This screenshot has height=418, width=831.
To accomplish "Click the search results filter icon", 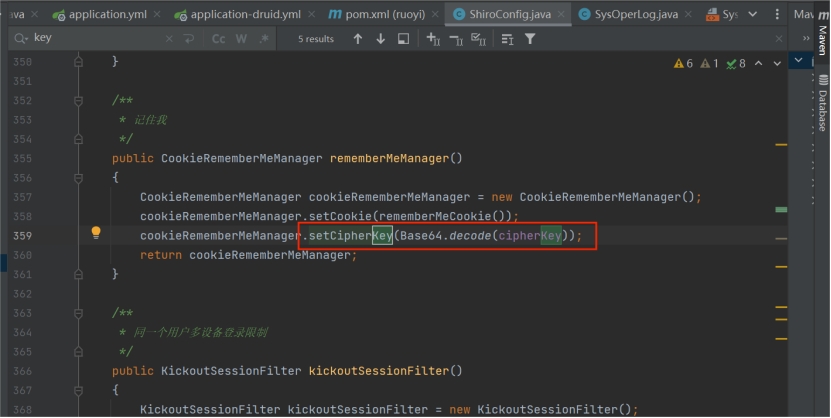I will (530, 39).
